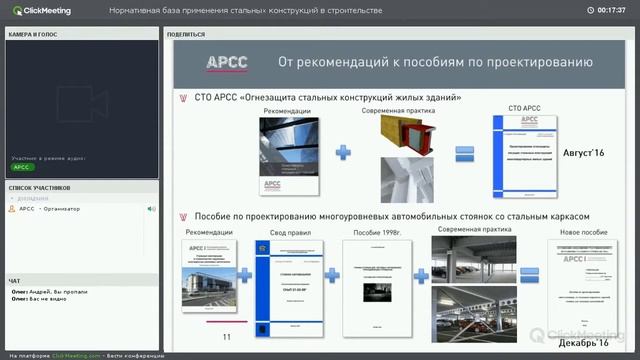Click the Август'16 date label
The height and width of the screenshot is (360, 640).
(583, 153)
